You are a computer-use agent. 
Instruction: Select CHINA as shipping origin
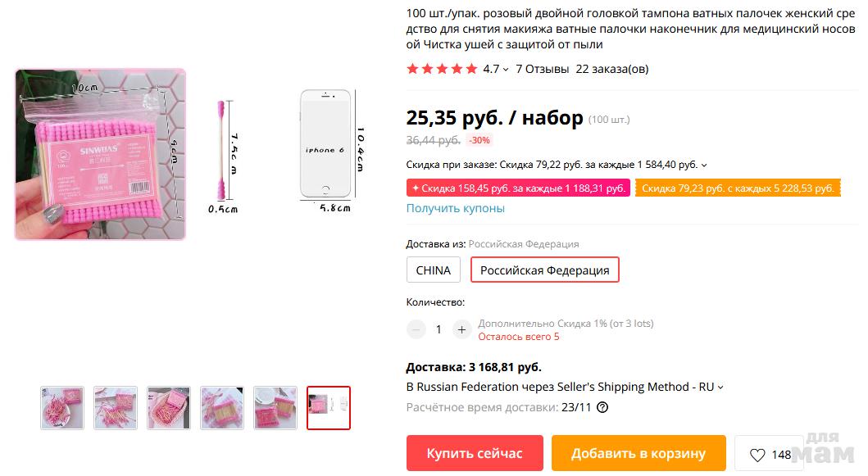pos(433,270)
